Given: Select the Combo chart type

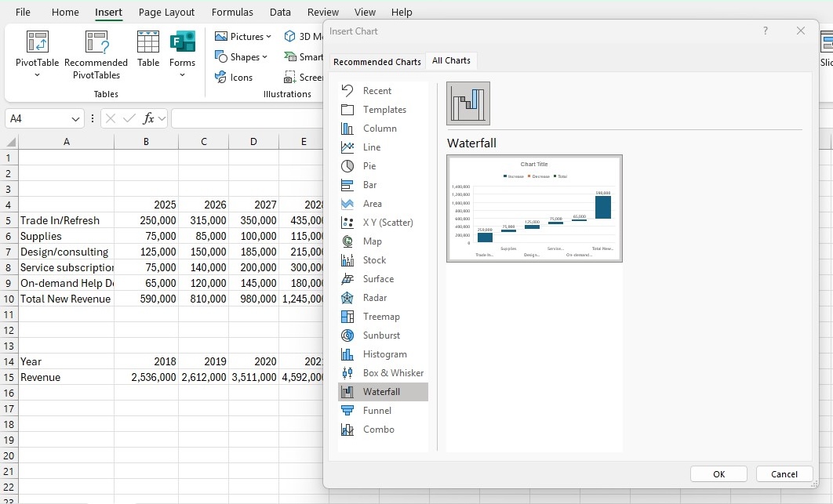Looking at the screenshot, I should point(378,429).
